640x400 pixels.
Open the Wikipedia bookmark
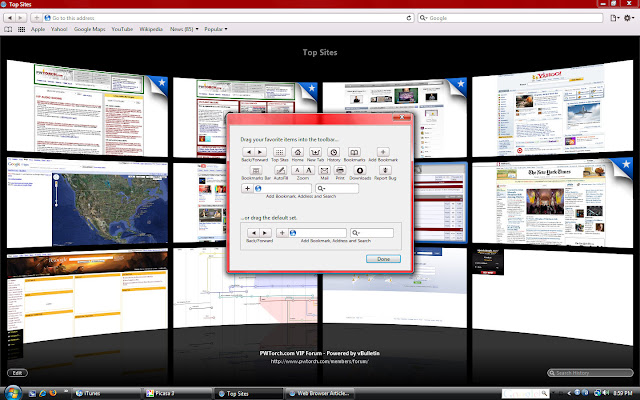tap(151, 30)
